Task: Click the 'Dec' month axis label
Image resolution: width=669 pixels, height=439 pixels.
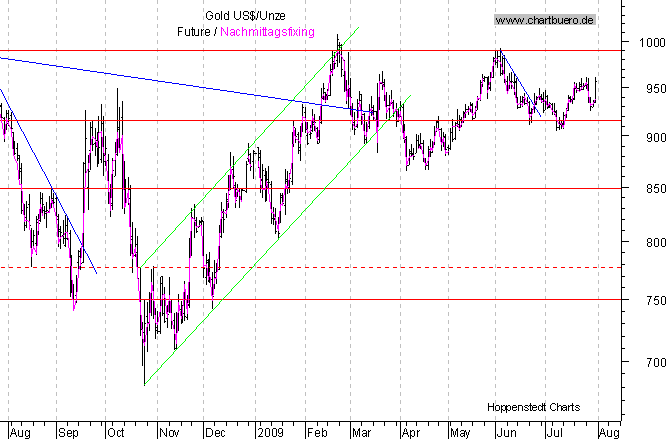Action: (215, 433)
